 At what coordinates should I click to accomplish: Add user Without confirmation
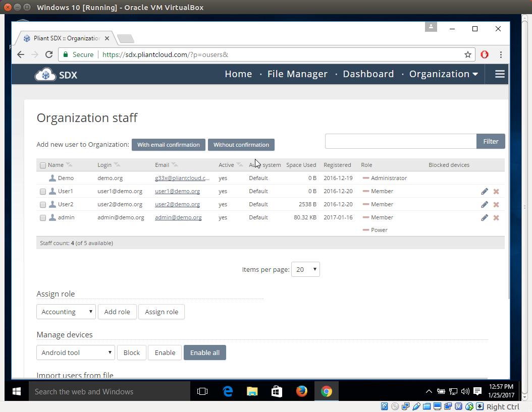[x=241, y=145]
